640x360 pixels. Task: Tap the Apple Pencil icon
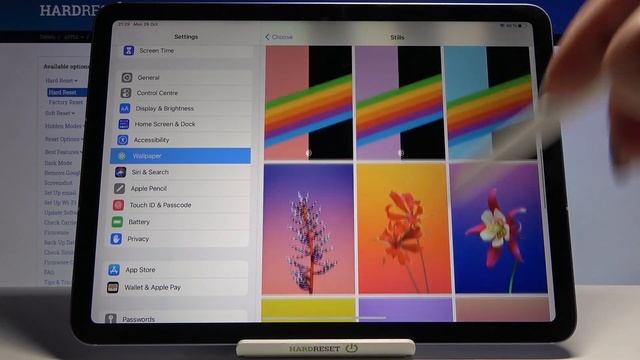click(x=120, y=188)
